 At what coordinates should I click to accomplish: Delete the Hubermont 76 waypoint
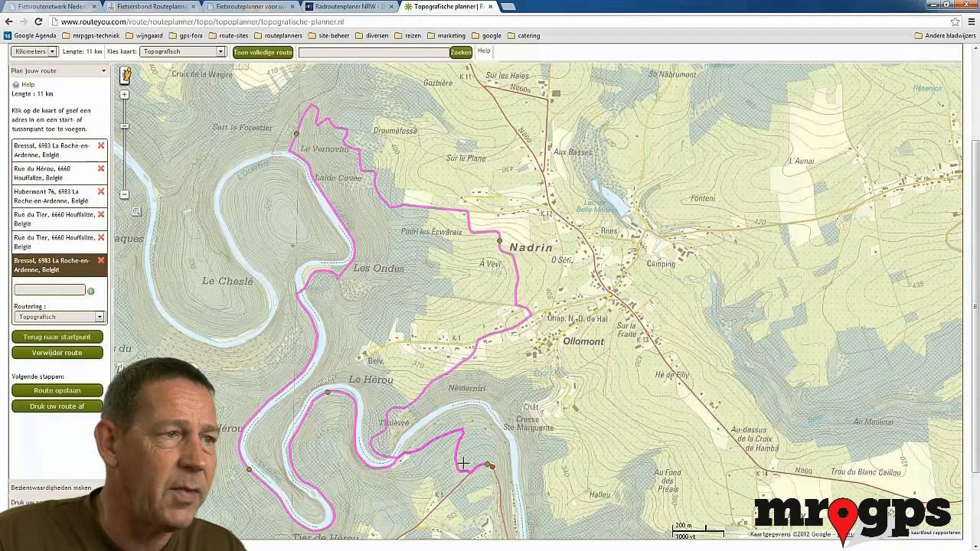click(x=100, y=191)
